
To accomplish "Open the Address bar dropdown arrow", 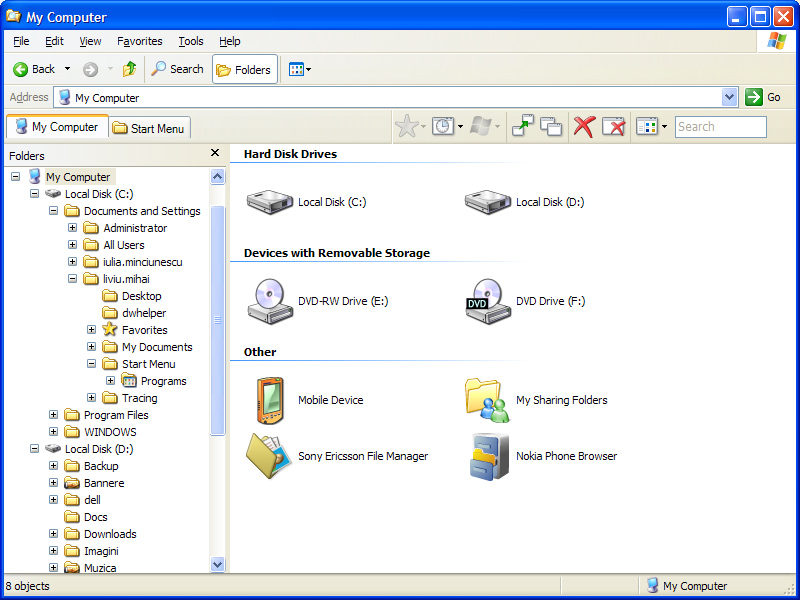I will [x=730, y=97].
